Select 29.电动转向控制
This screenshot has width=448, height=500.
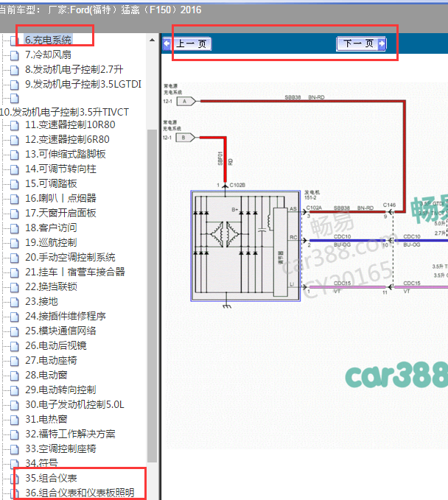[60, 390]
